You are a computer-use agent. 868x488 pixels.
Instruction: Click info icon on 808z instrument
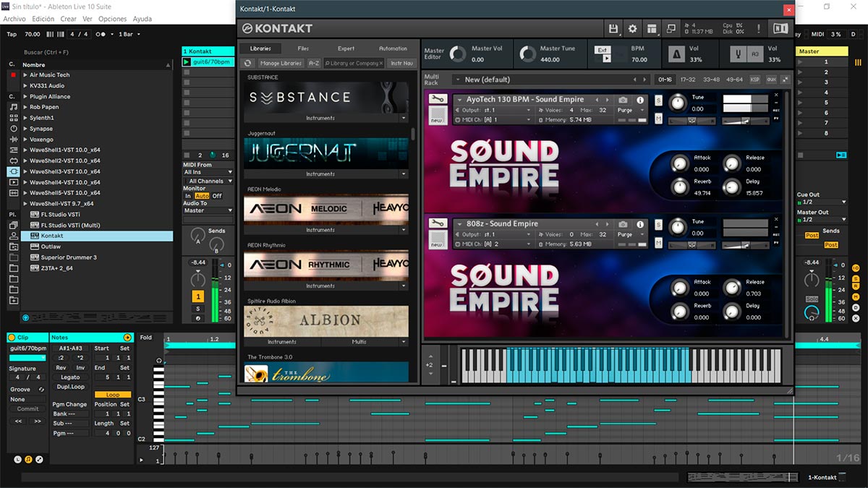pyautogui.click(x=640, y=224)
